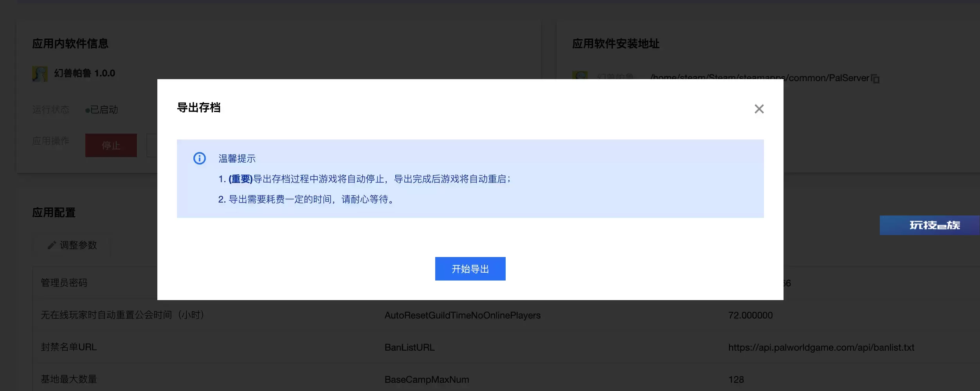The width and height of the screenshot is (980, 391).
Task: Click the 无在线玩家时自动重置公会时间 row label
Action: pyautogui.click(x=123, y=315)
